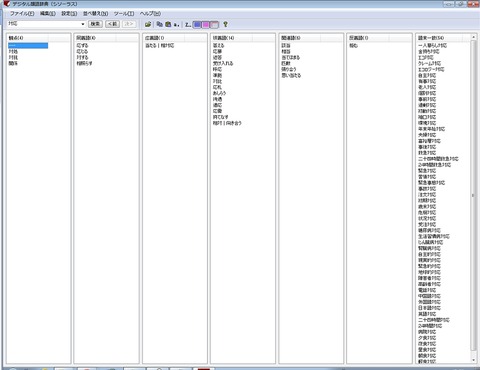Open the 設定(S) menu
Viewport: 480px width, 370px height.
69,14
